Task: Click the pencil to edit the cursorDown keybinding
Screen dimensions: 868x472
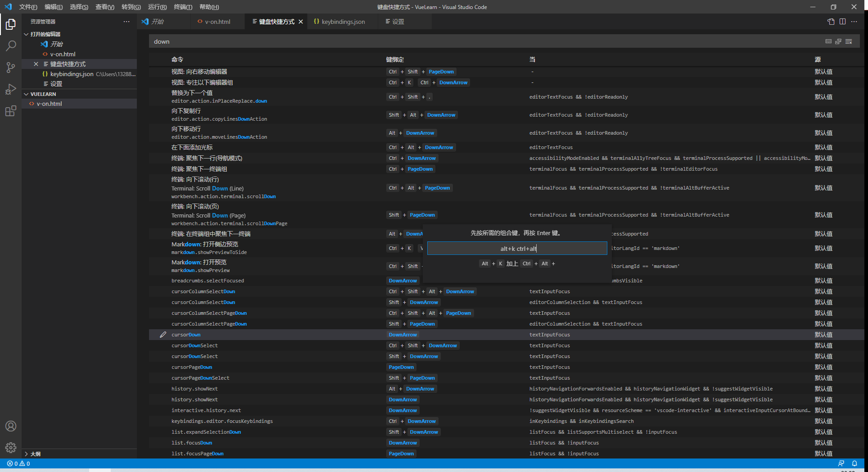Action: click(163, 334)
